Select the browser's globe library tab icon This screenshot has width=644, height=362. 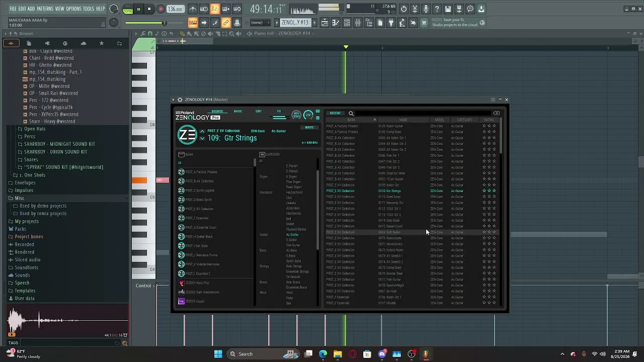[65, 43]
